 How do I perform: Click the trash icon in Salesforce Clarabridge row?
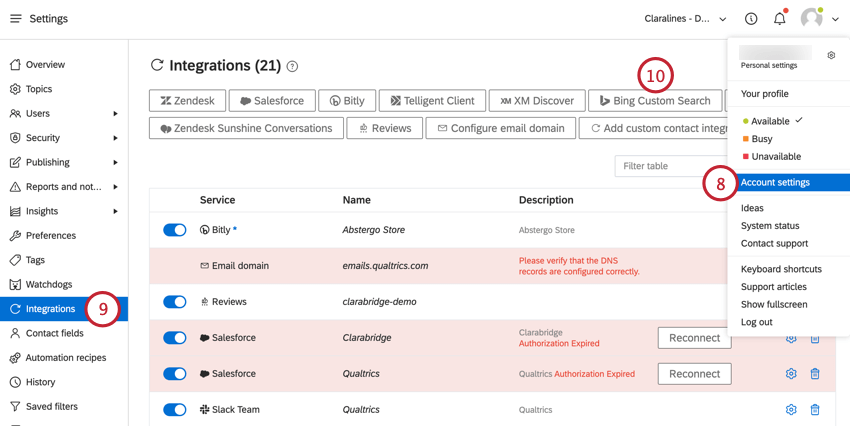pyautogui.click(x=814, y=339)
